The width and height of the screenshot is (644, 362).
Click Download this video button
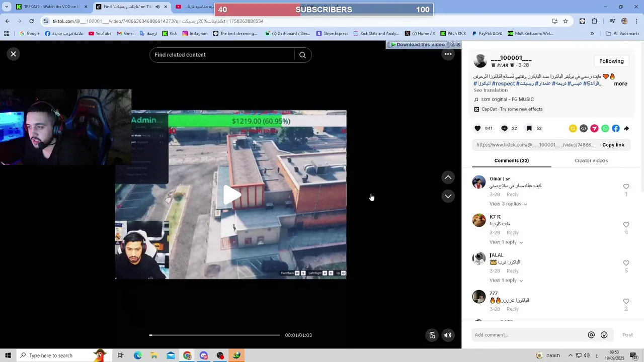418,45
